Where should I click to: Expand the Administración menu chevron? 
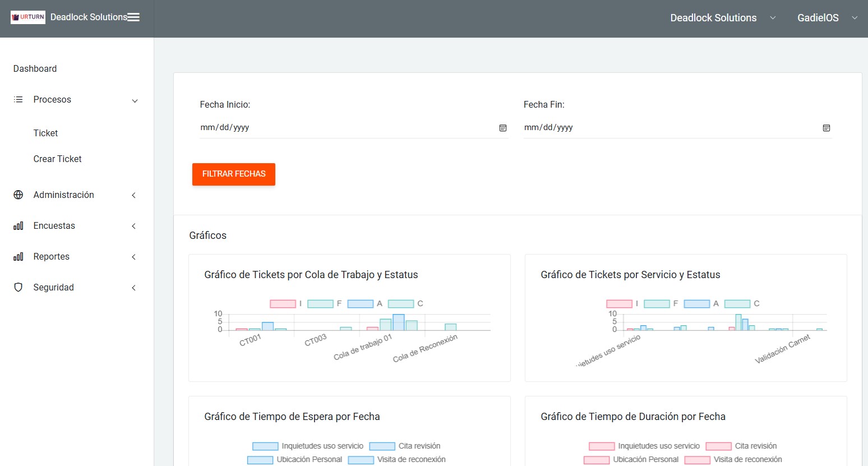point(133,195)
